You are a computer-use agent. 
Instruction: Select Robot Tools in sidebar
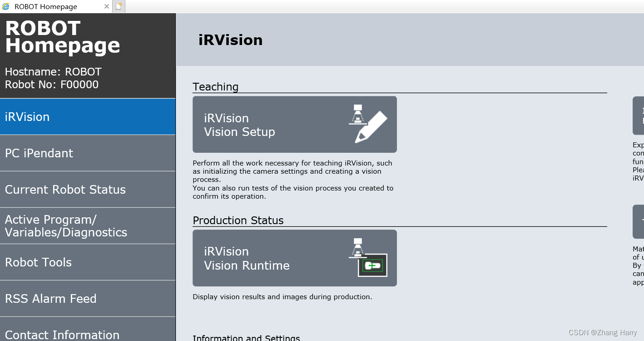(88, 262)
